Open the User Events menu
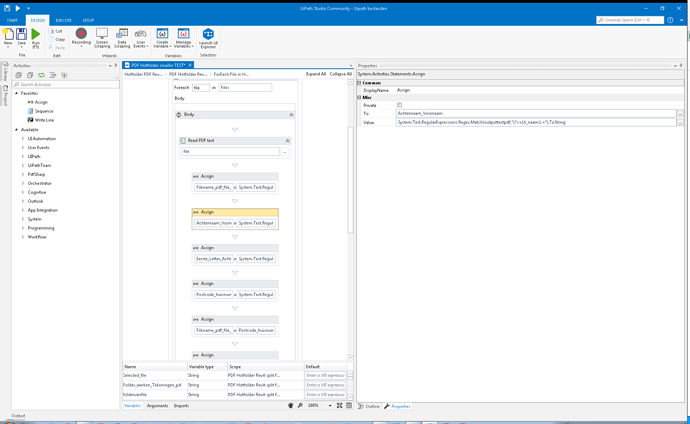 pyautogui.click(x=140, y=38)
